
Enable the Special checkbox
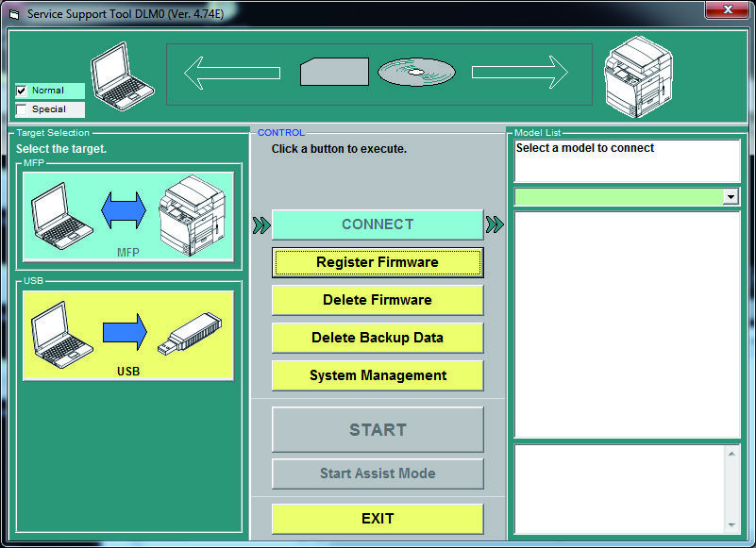coord(21,109)
